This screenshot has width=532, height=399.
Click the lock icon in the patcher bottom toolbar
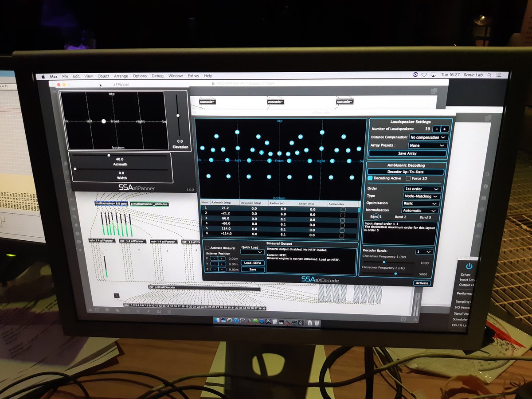(90, 309)
